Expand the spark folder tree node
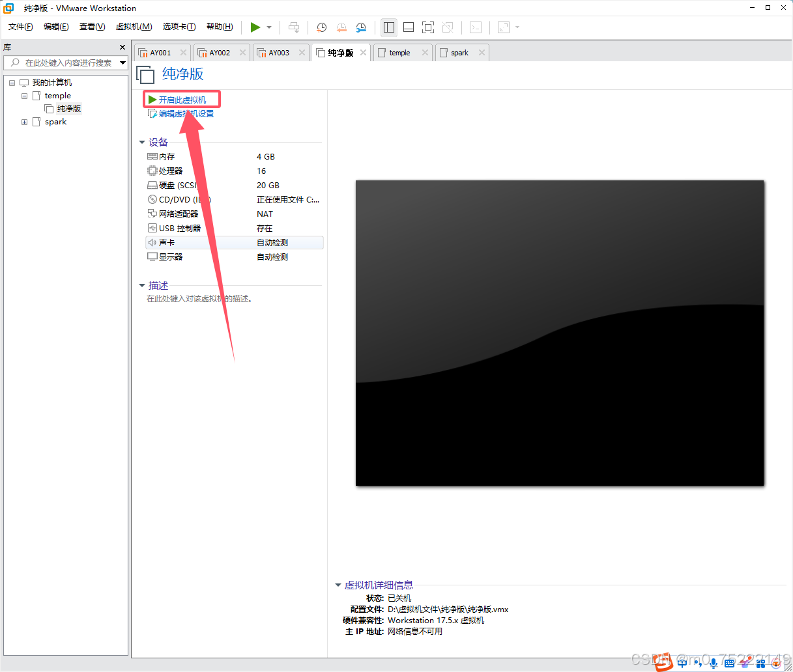This screenshot has height=672, width=793. (25, 122)
